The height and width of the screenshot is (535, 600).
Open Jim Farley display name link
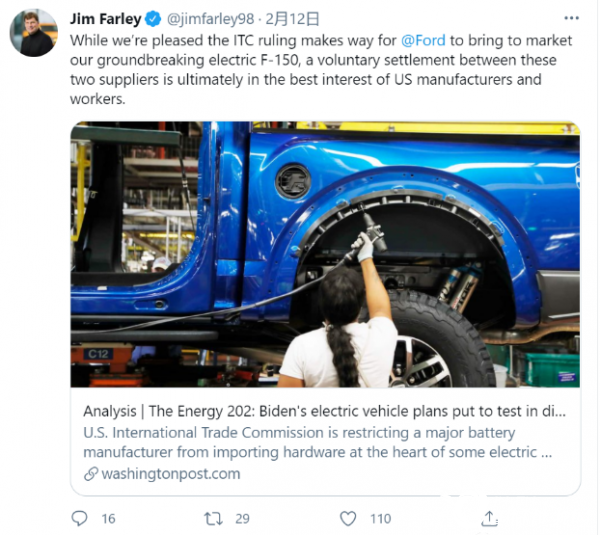[106, 18]
